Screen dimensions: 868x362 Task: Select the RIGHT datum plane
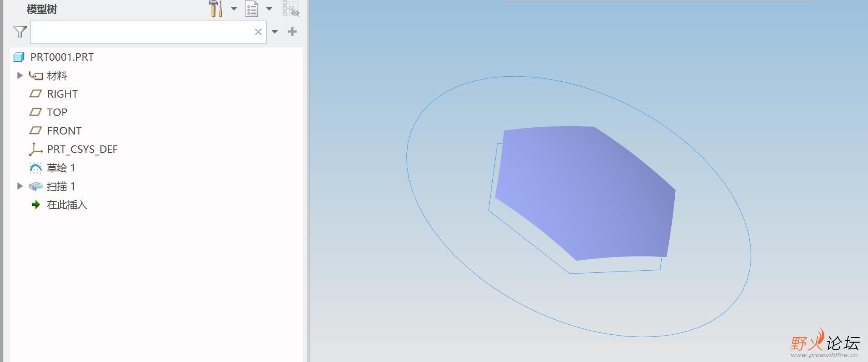click(x=62, y=94)
